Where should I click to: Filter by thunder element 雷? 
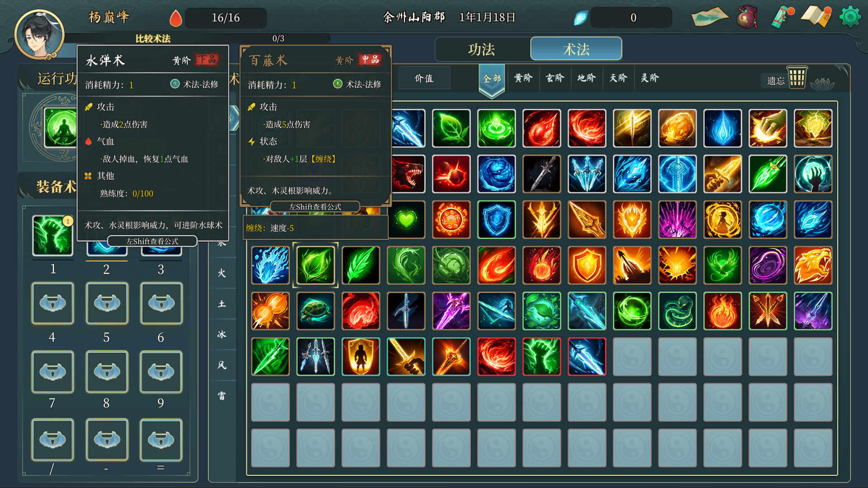222,396
